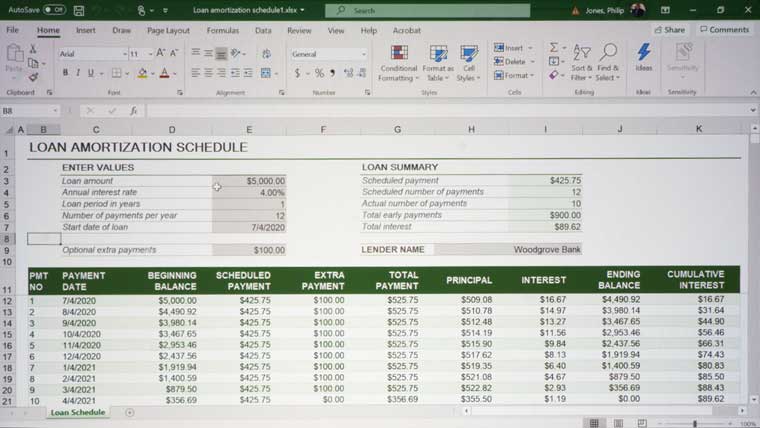The image size is (760, 428).
Task: Click the Share button
Action: point(669,30)
